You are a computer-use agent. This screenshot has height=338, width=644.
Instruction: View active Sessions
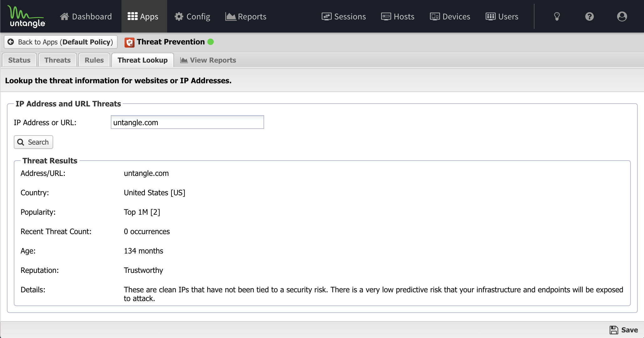click(344, 16)
